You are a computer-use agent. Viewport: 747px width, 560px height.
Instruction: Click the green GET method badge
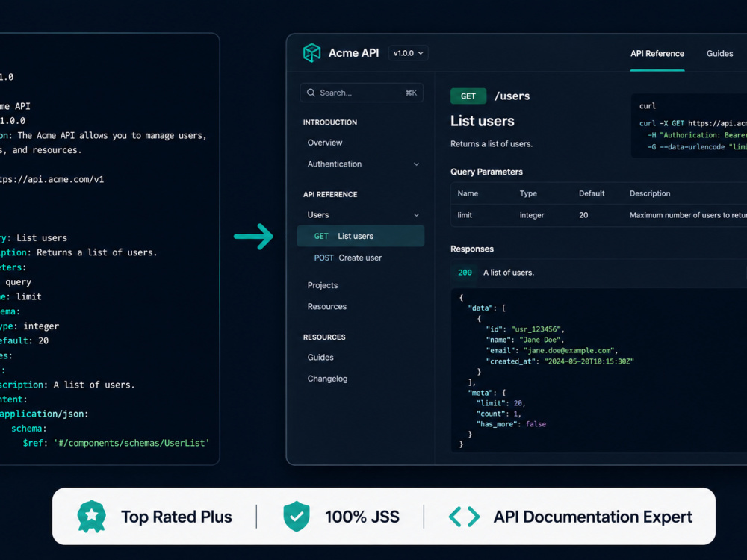tap(468, 96)
